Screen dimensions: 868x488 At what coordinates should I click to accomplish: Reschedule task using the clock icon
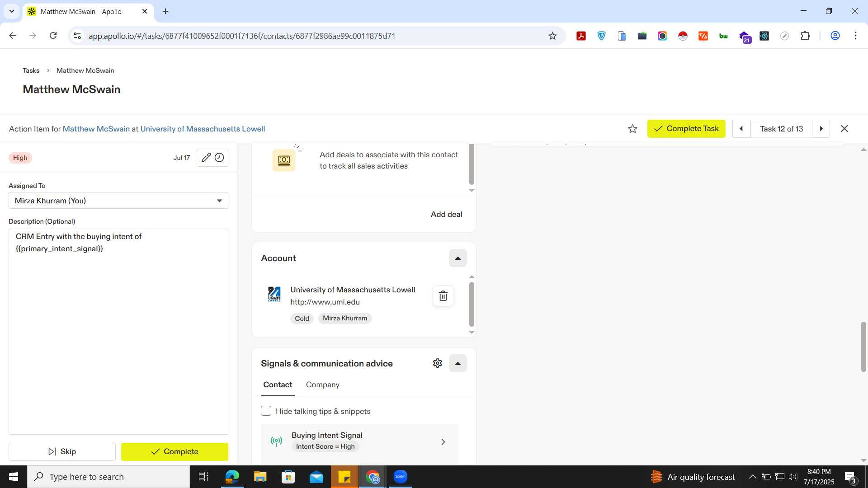[219, 158]
